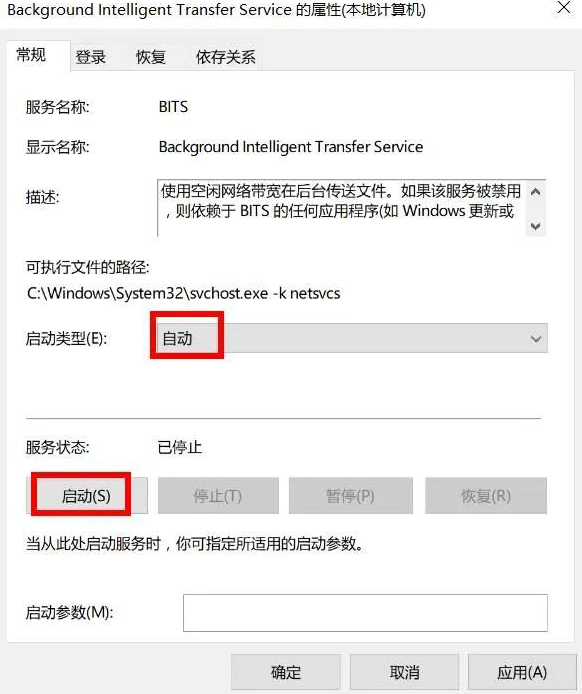Click the 暂停(P) button
582x694 pixels.
tap(351, 496)
